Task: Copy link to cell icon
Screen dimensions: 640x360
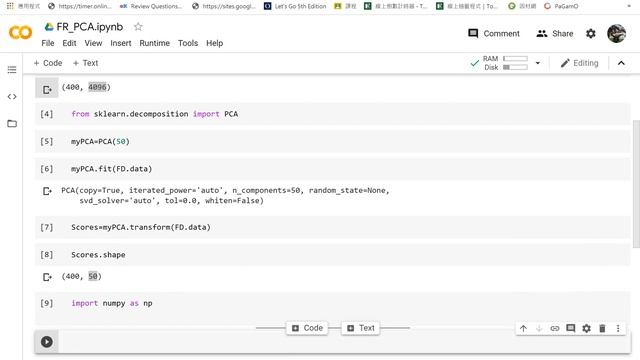Action: click(x=555, y=328)
